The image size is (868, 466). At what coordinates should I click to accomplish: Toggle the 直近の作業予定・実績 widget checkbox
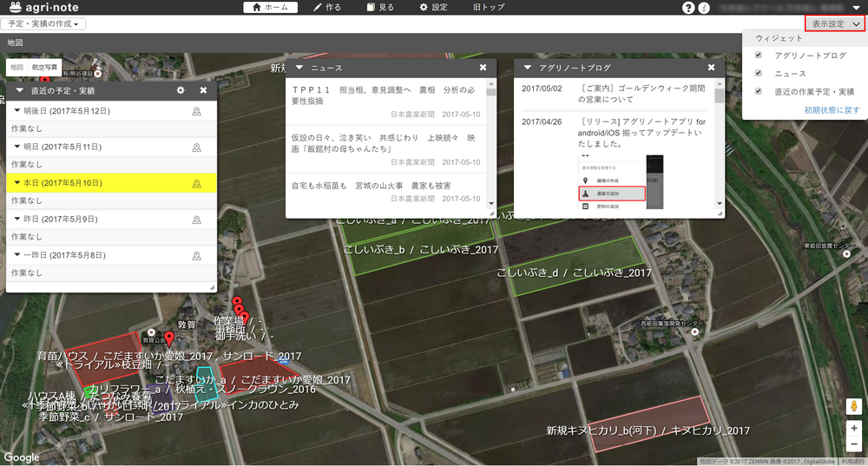(x=759, y=91)
